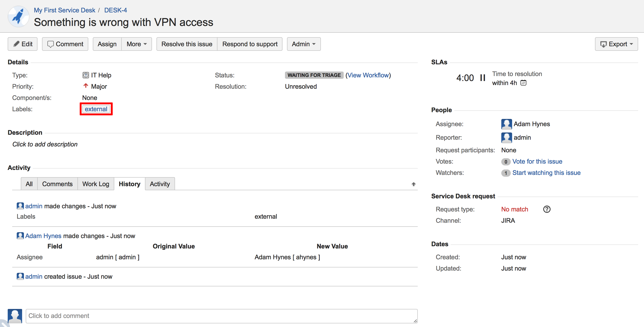Viewport: 644px width, 327px height.
Task: Click the IT Help issue type icon
Action: coord(86,75)
